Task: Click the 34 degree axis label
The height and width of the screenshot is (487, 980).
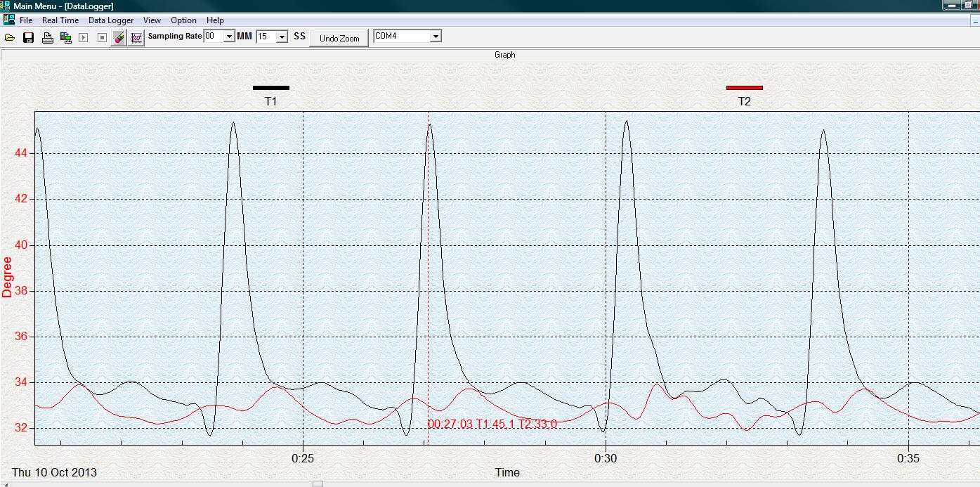Action: 20,382
